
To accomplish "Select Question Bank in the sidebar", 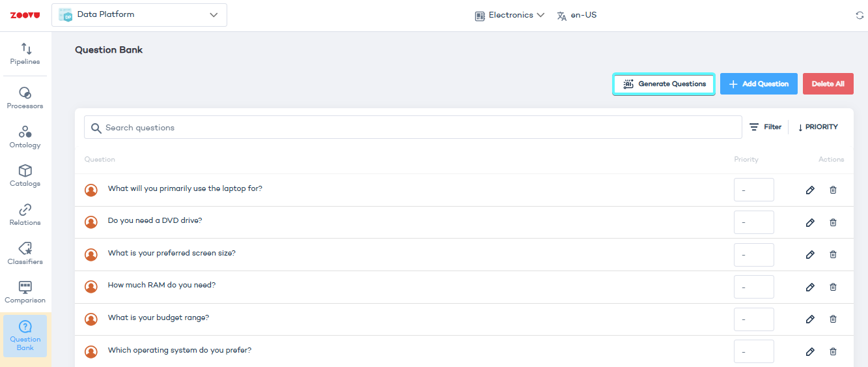I will tap(25, 336).
